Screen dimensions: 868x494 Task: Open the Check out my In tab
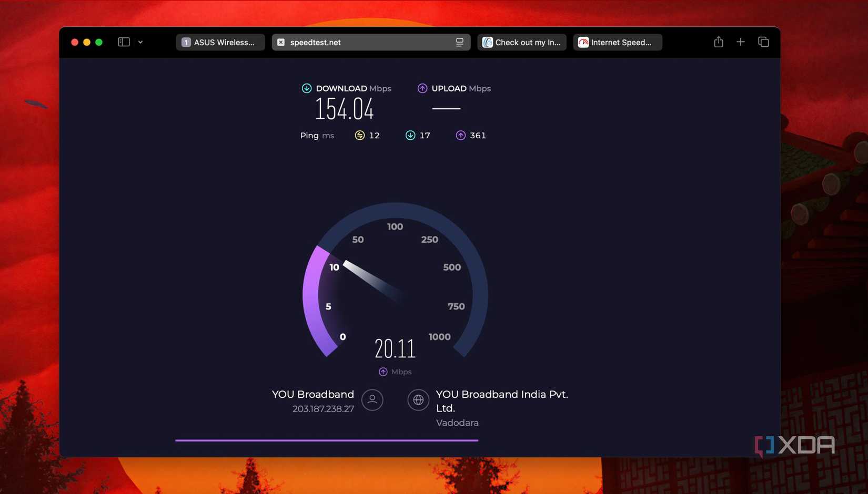coord(521,42)
